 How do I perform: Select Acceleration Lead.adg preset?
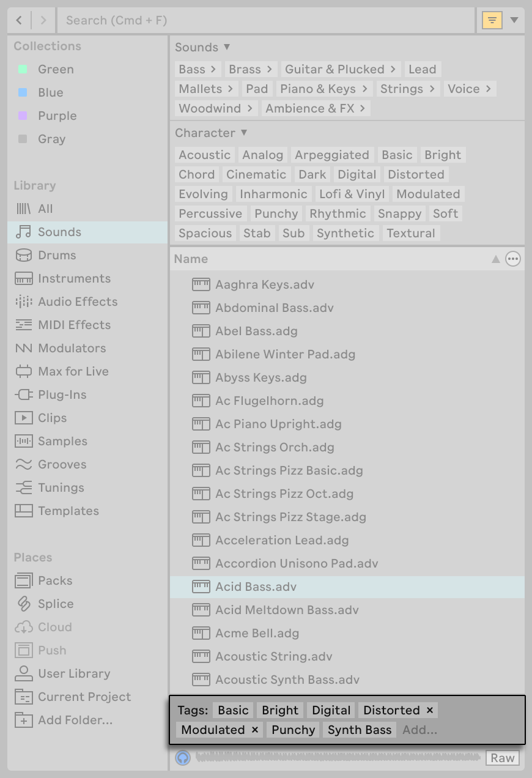[x=347, y=540]
